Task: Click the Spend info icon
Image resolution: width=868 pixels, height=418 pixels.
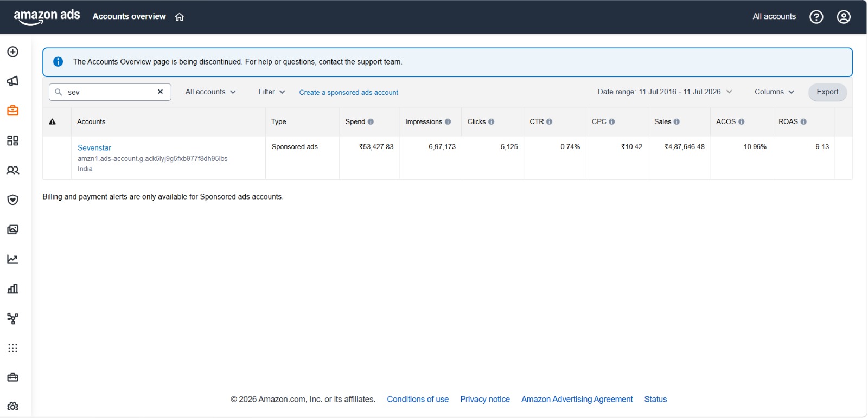Action: pos(371,122)
